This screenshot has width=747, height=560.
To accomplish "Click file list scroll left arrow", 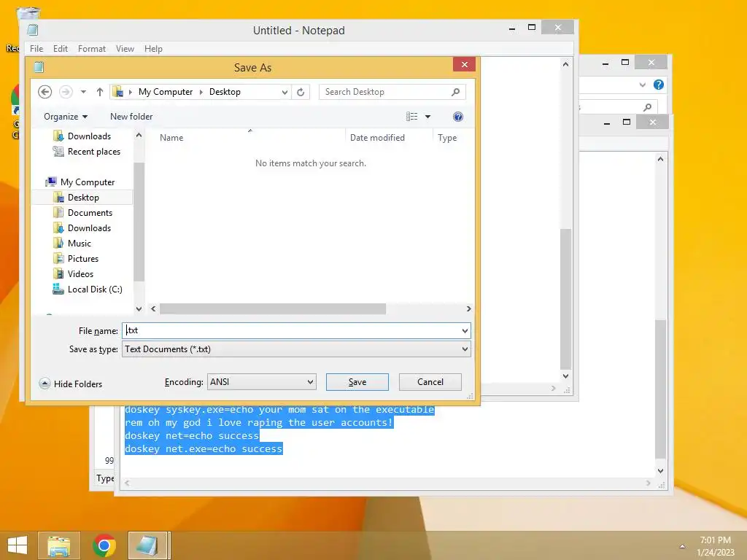I will (x=153, y=308).
